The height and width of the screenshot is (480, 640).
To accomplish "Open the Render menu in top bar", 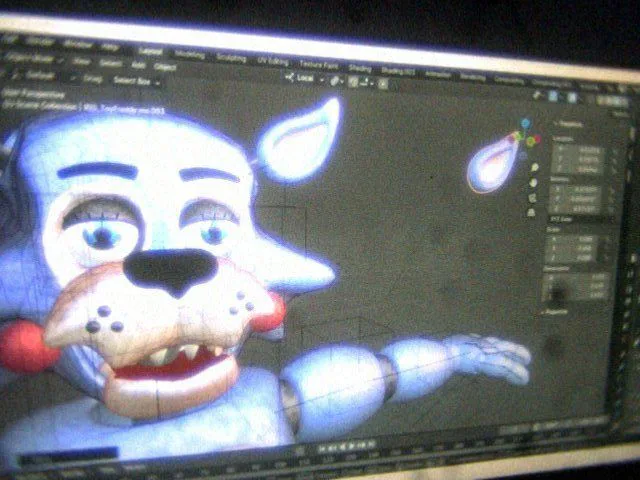I will point(40,41).
